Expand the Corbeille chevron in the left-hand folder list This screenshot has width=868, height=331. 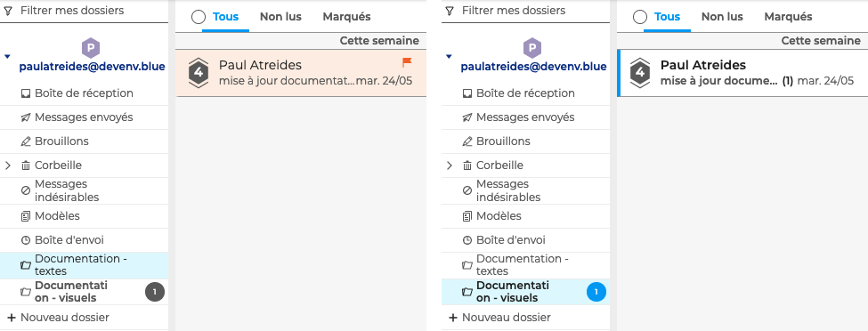point(8,165)
